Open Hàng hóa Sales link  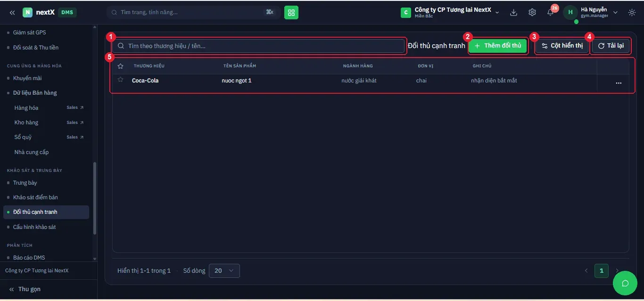coord(49,108)
